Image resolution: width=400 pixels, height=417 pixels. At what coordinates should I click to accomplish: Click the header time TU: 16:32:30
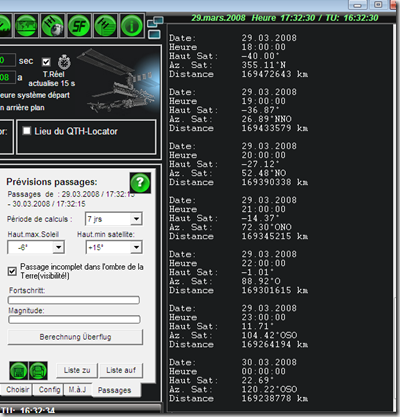click(352, 18)
